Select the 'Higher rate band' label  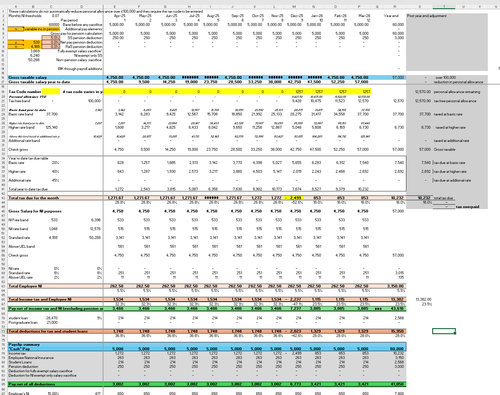(x=21, y=127)
